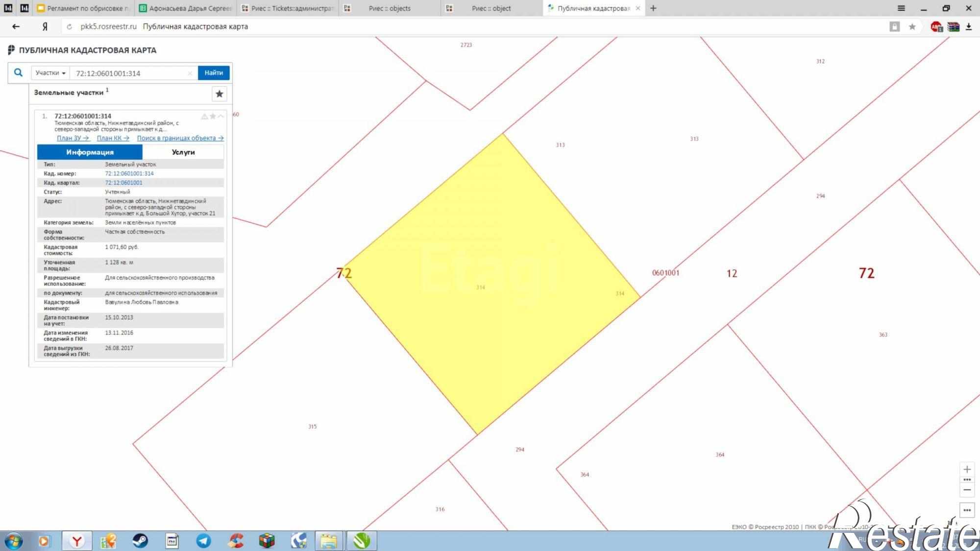The image size is (980, 551).
Task: Open the Rubik's cube app in taskbar
Action: [x=267, y=541]
